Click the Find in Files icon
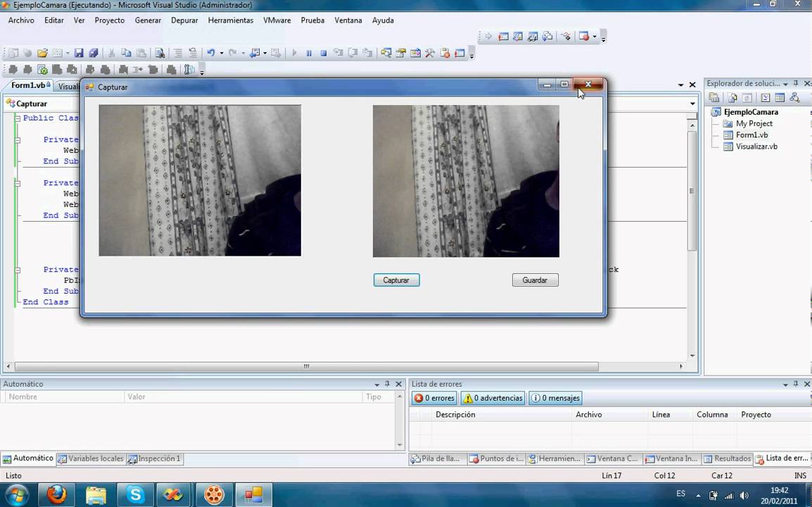 [160, 53]
